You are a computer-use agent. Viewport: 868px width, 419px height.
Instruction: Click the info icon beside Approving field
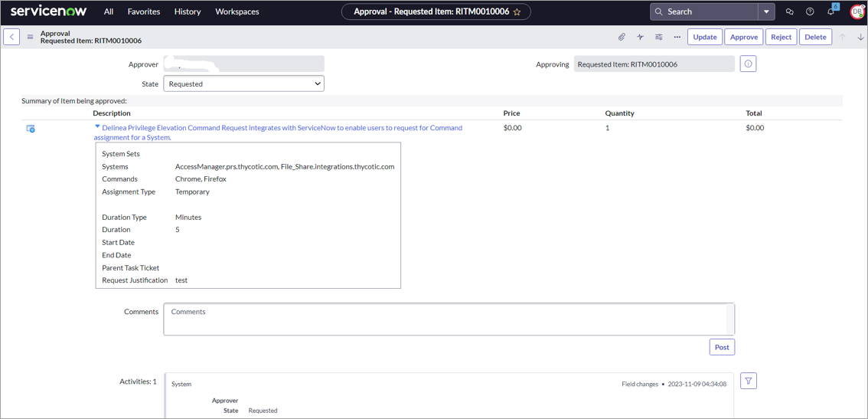click(x=748, y=64)
